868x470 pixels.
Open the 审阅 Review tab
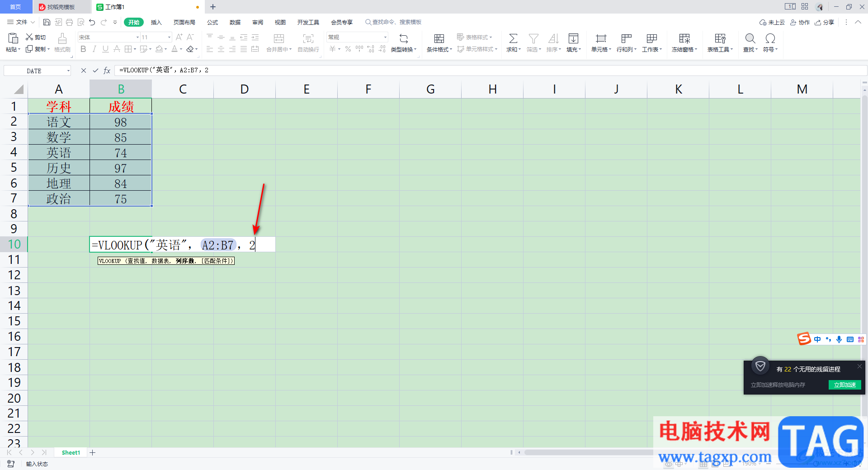[x=258, y=22]
